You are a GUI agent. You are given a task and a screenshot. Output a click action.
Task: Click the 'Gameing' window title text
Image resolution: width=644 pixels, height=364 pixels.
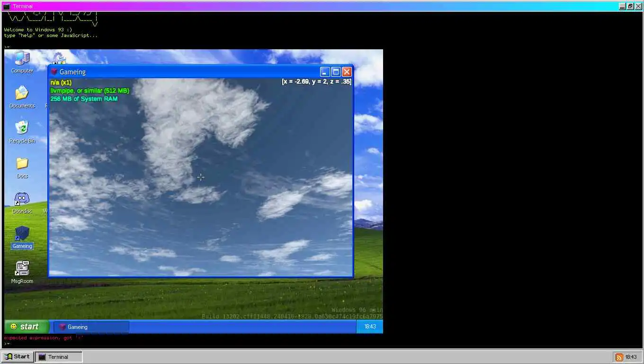click(72, 72)
